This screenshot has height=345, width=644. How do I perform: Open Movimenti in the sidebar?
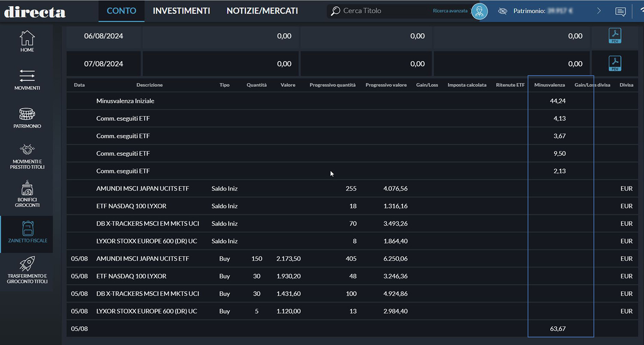(x=27, y=80)
